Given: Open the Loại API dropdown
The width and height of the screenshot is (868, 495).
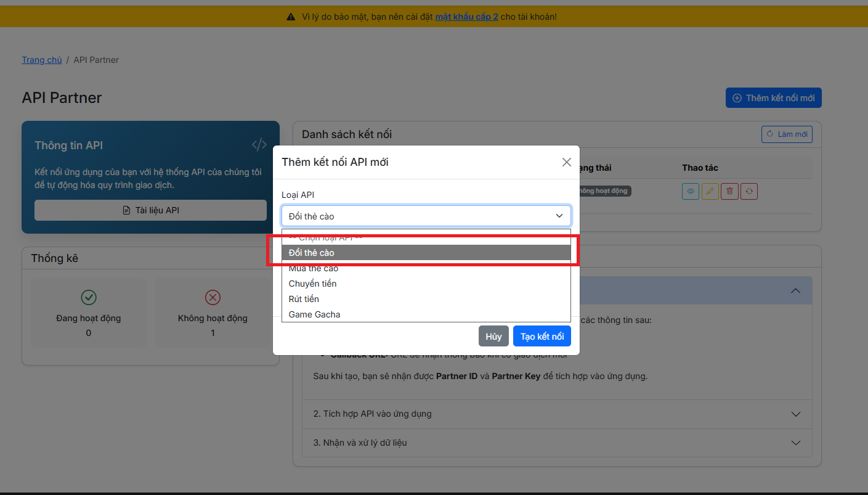Looking at the screenshot, I should 426,216.
